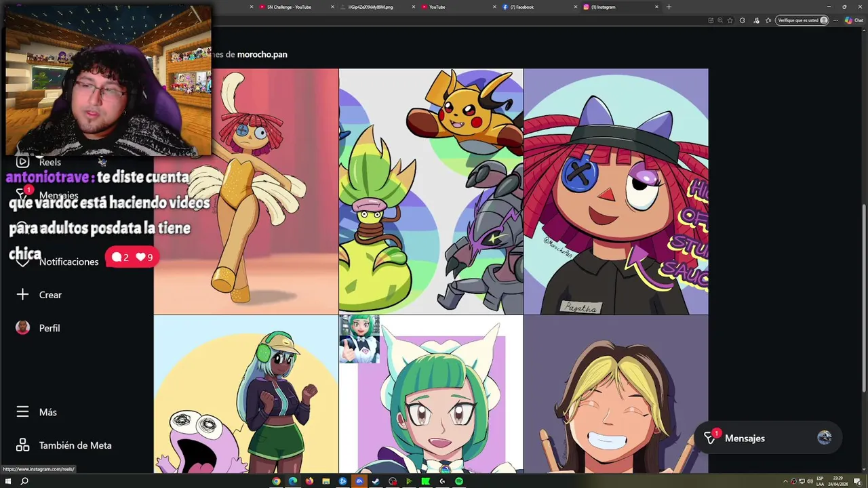Open Windows taskbar search
This screenshot has width=868, height=488.
[x=24, y=481]
